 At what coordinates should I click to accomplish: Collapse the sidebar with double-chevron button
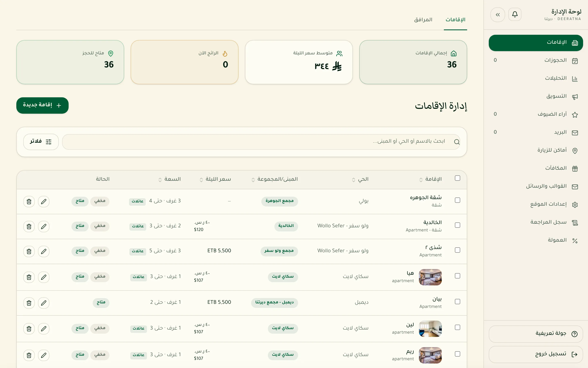[x=498, y=15]
